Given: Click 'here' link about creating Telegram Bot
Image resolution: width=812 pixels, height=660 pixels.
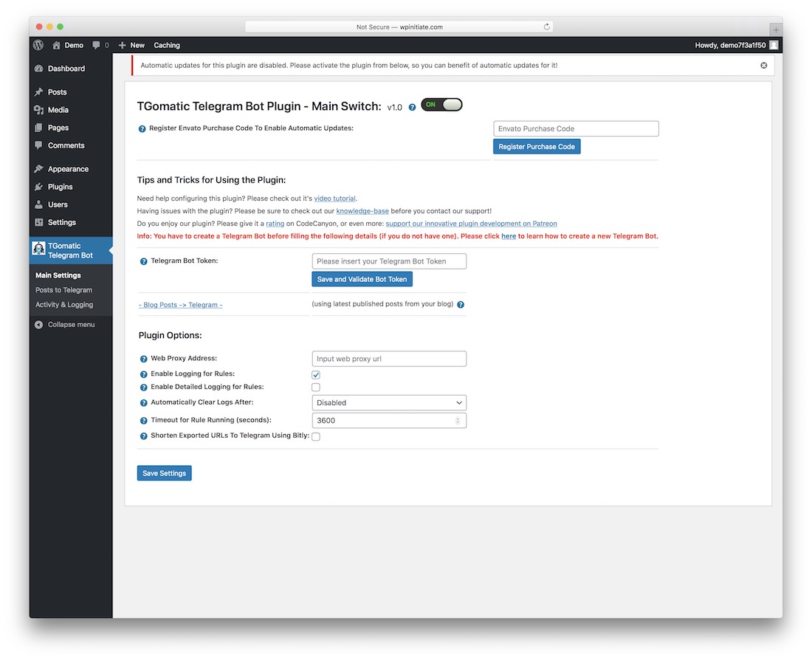Looking at the screenshot, I should pos(509,236).
